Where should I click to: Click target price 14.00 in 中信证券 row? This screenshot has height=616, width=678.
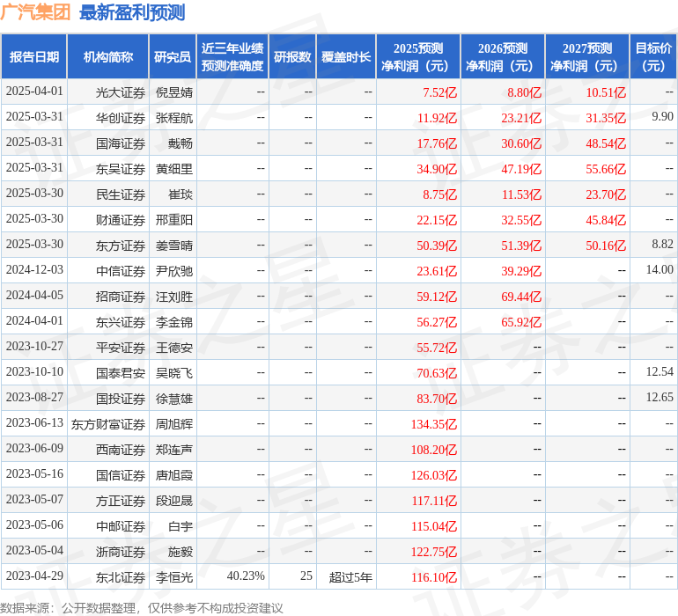pyautogui.click(x=660, y=270)
